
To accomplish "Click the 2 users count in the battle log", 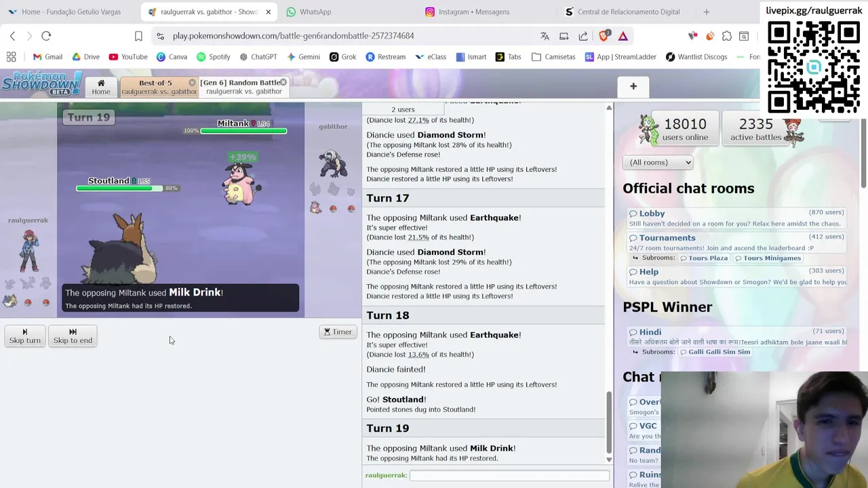I will 403,109.
